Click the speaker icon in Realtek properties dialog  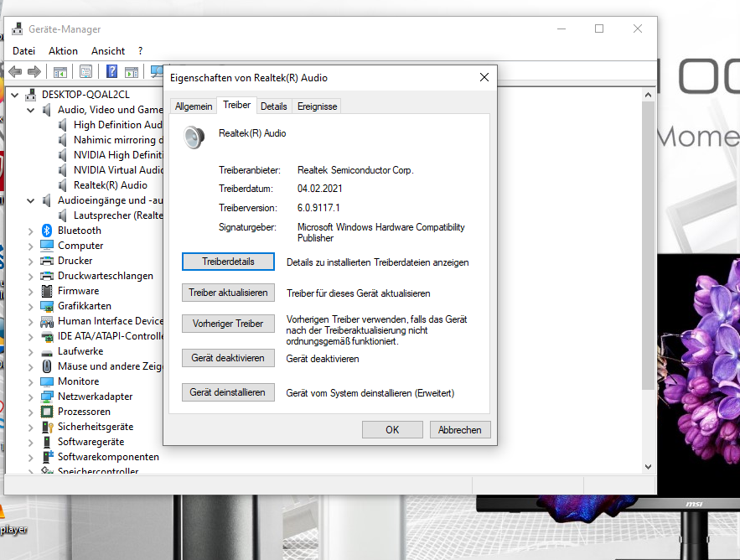pyautogui.click(x=194, y=137)
